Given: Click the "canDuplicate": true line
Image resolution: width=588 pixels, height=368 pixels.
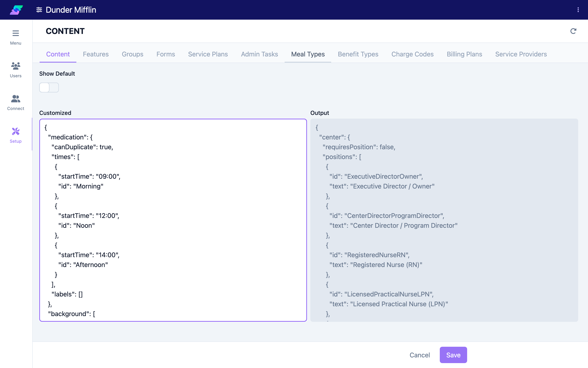Looking at the screenshot, I should [x=82, y=147].
